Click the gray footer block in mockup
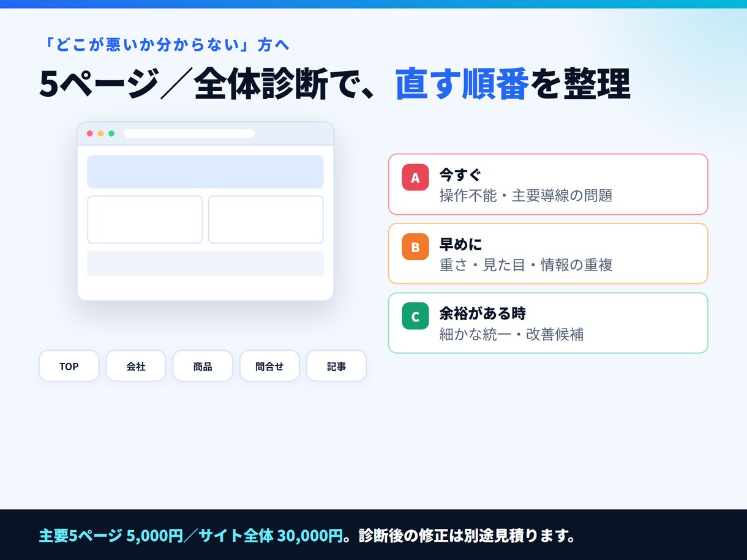Screen dimensions: 747x560 [x=205, y=263]
